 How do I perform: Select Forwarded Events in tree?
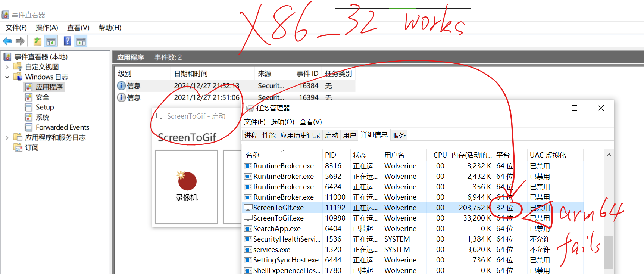point(62,127)
